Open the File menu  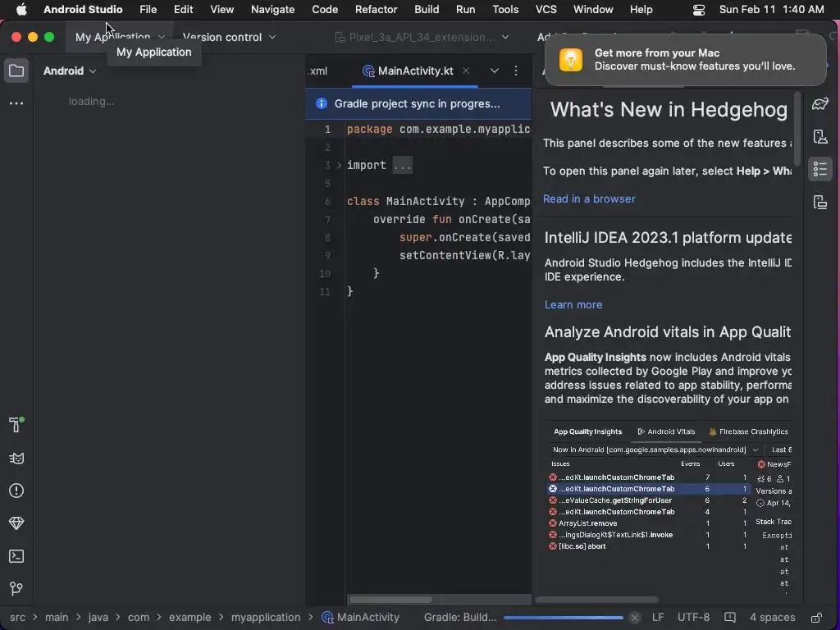tap(148, 9)
